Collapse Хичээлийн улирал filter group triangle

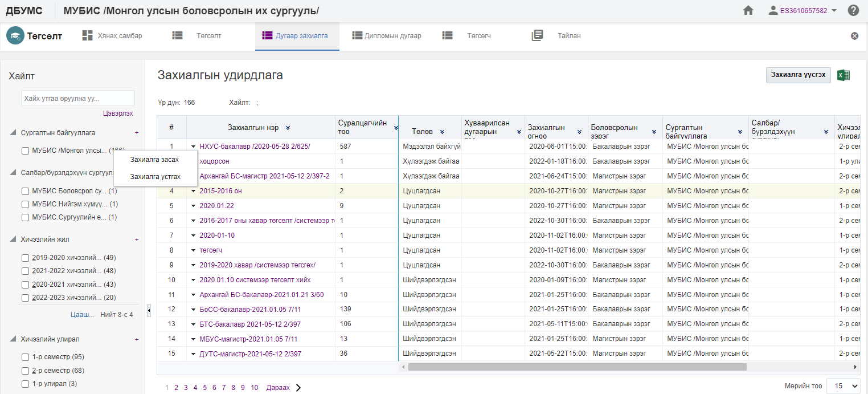[13, 339]
